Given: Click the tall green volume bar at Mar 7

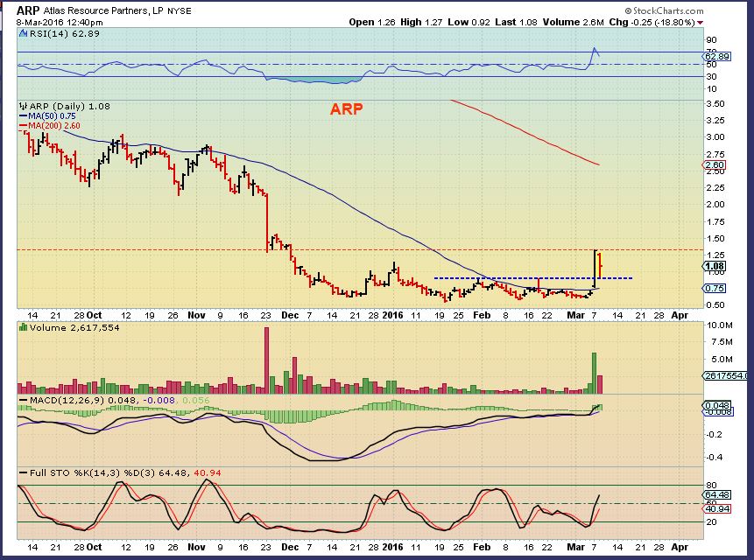Looking at the screenshot, I should pyautogui.click(x=594, y=373).
